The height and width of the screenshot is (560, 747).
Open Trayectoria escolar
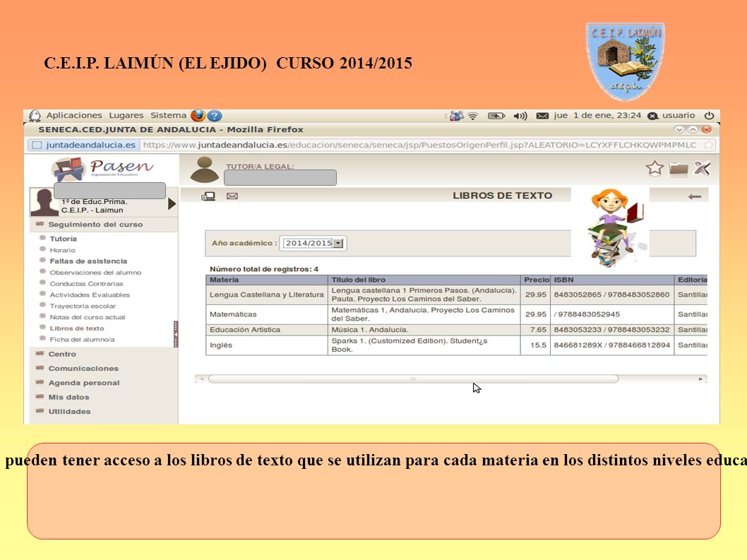click(x=83, y=306)
